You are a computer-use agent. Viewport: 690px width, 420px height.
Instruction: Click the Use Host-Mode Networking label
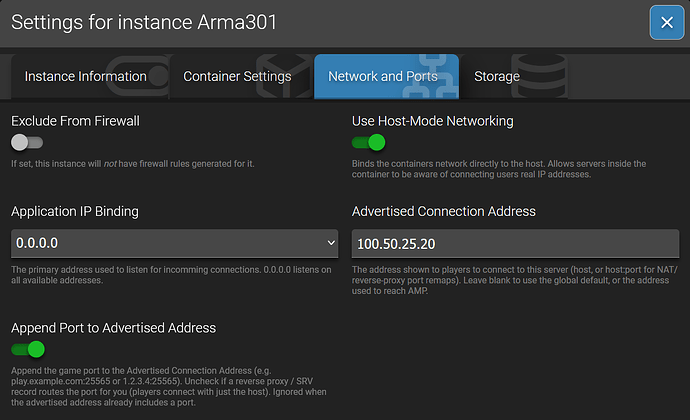pos(433,121)
